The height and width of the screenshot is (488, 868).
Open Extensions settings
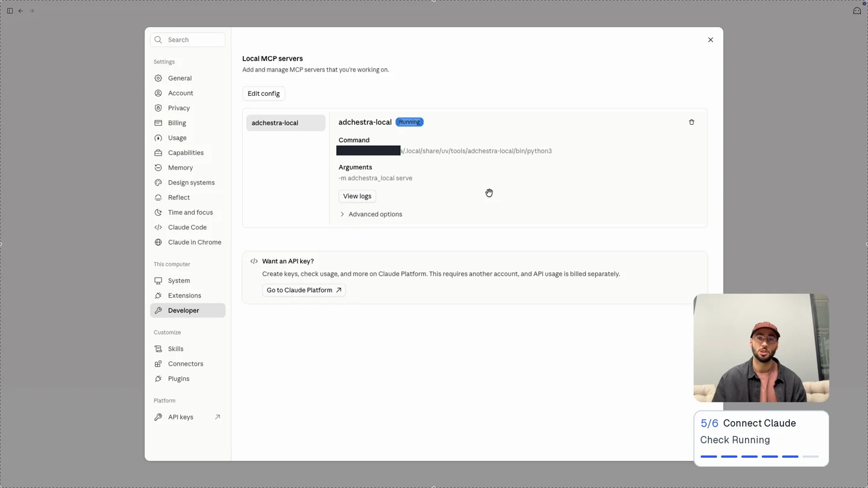188,296
